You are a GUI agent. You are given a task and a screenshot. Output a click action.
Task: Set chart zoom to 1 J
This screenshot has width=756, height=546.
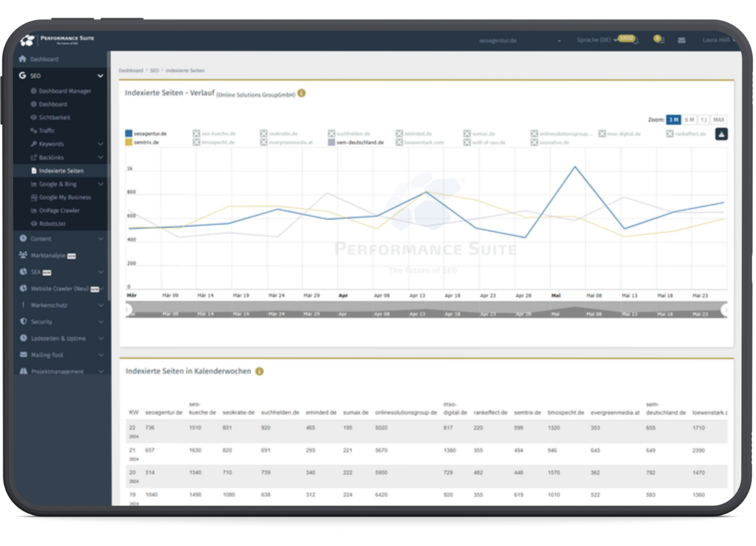pyautogui.click(x=703, y=119)
